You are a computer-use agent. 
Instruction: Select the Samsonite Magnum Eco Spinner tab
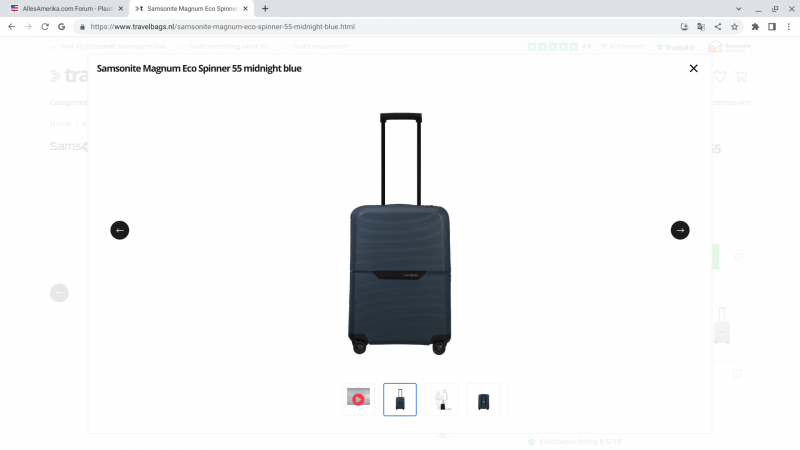coord(190,8)
